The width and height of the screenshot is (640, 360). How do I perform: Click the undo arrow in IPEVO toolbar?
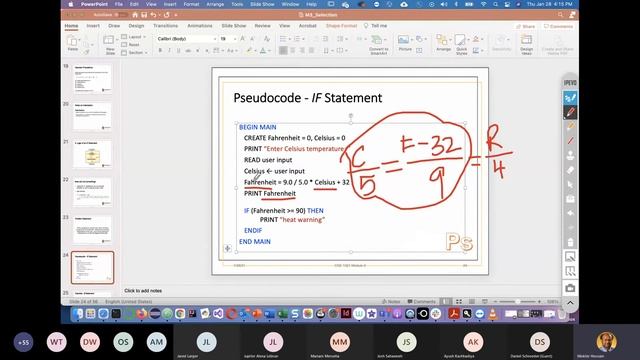(570, 213)
